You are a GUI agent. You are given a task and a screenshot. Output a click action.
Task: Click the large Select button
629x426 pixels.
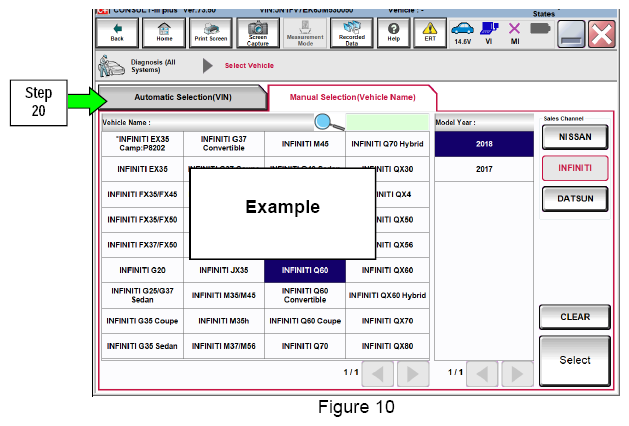click(x=575, y=360)
